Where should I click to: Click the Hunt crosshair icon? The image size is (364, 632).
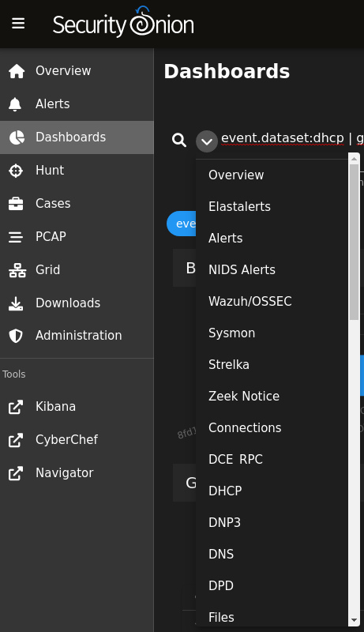16,171
